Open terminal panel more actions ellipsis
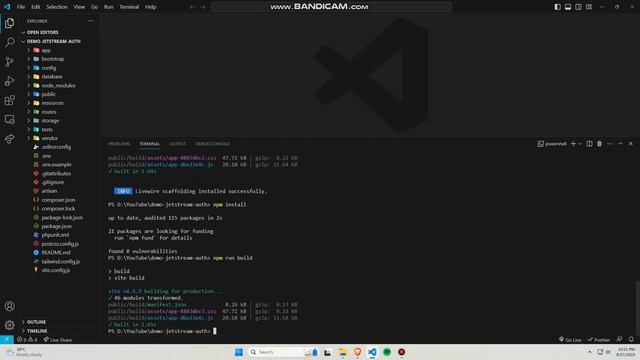The image size is (640, 360). 610,144
